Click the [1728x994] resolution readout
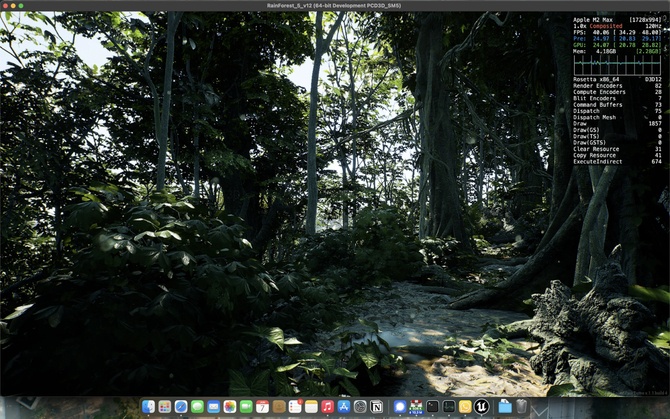670x419 pixels. click(x=645, y=20)
